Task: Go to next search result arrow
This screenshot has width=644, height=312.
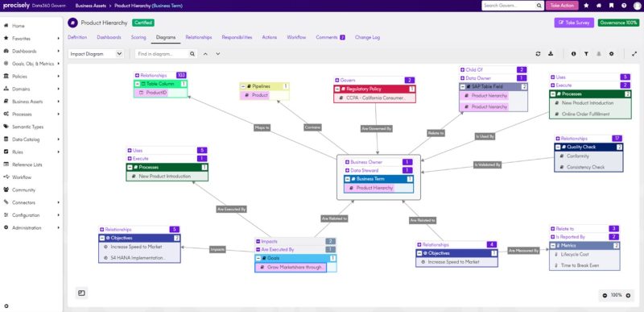Action: point(217,54)
